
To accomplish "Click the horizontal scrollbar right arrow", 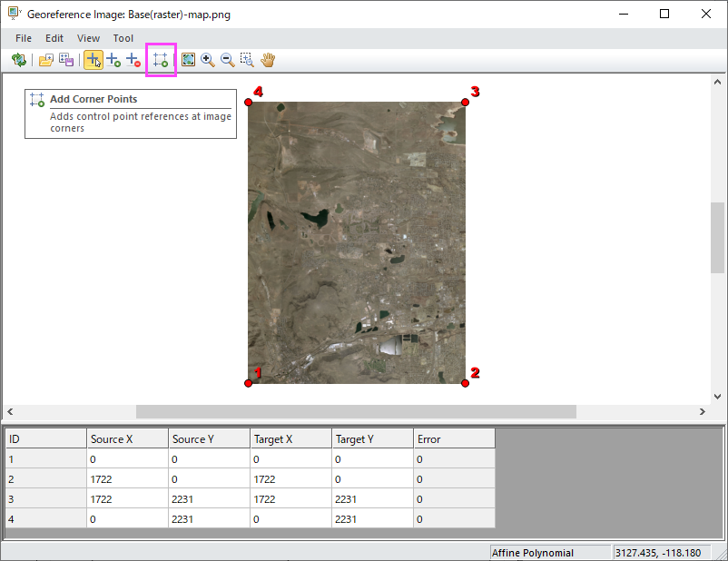I will [703, 411].
